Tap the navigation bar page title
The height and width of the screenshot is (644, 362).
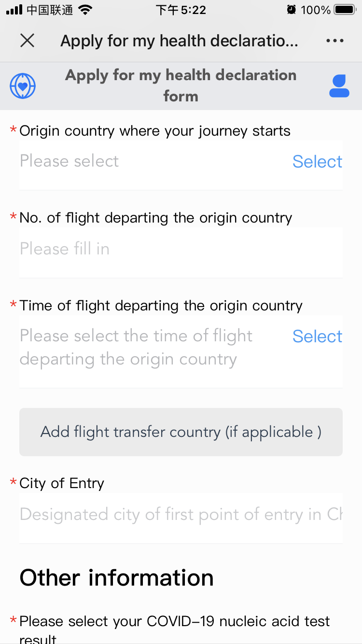tap(179, 41)
